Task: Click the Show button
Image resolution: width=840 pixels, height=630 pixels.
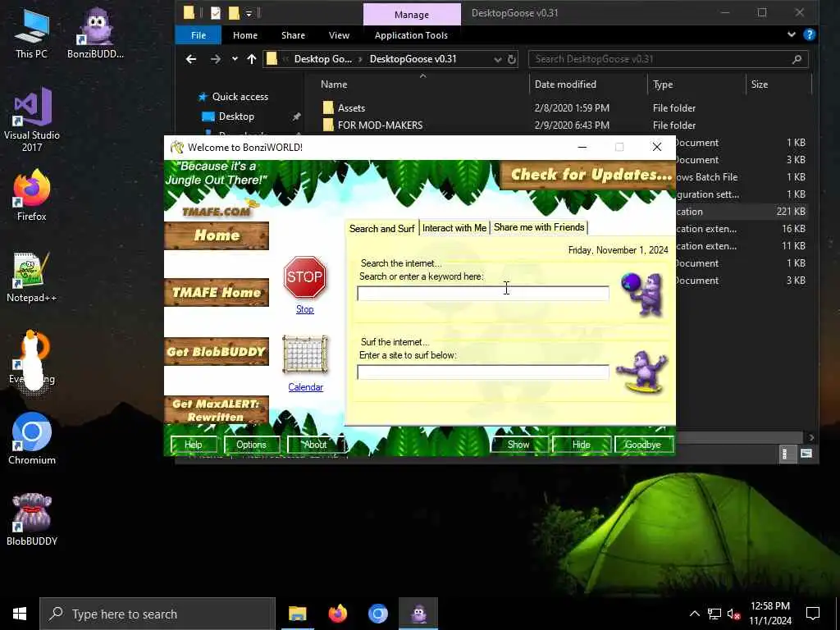Action: pyautogui.click(x=518, y=445)
